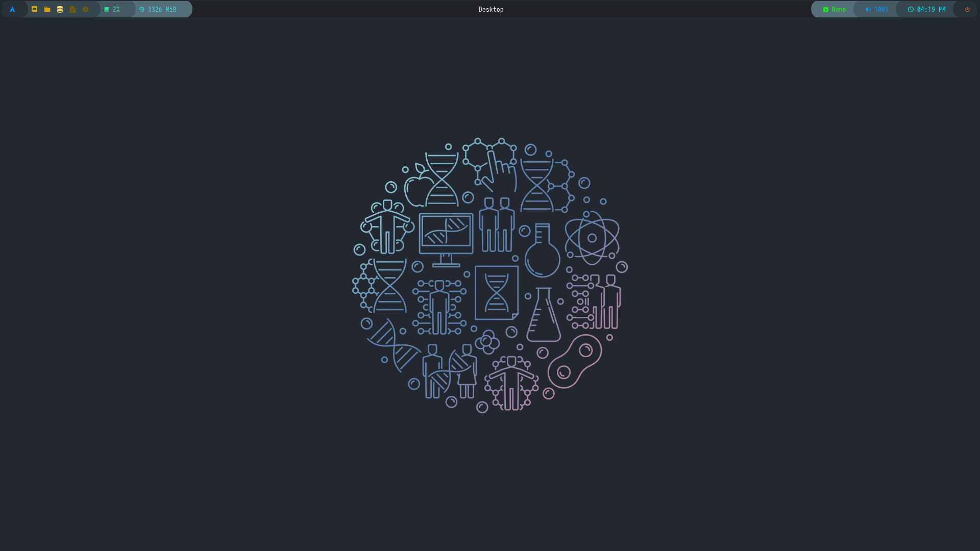The width and height of the screenshot is (980, 551).
Task: Open settings via the gear icon
Action: pos(86,9)
